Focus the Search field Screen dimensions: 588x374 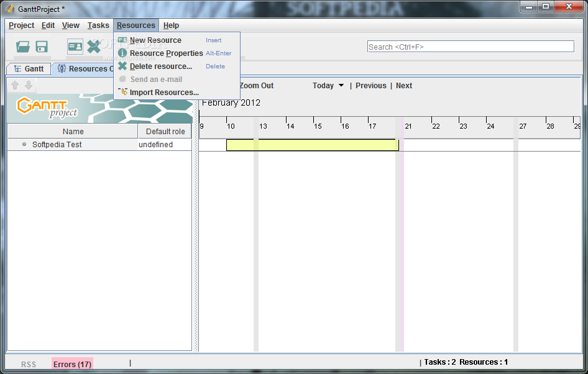tap(471, 47)
